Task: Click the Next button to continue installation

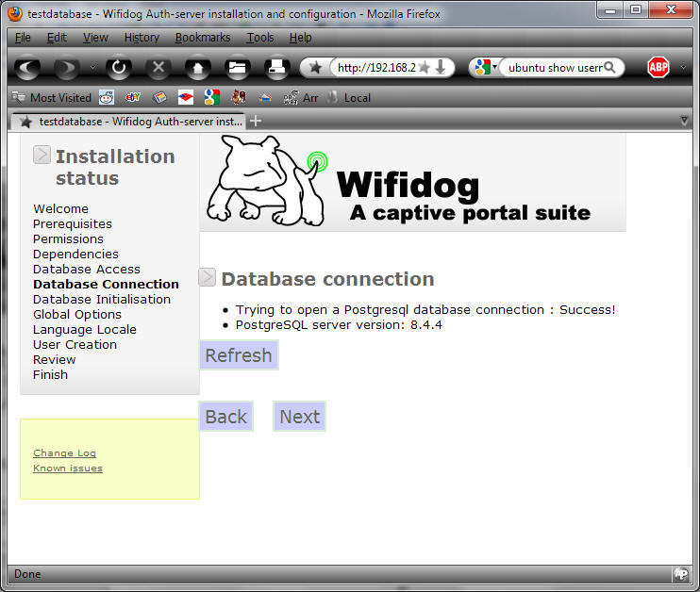Action: 300,417
